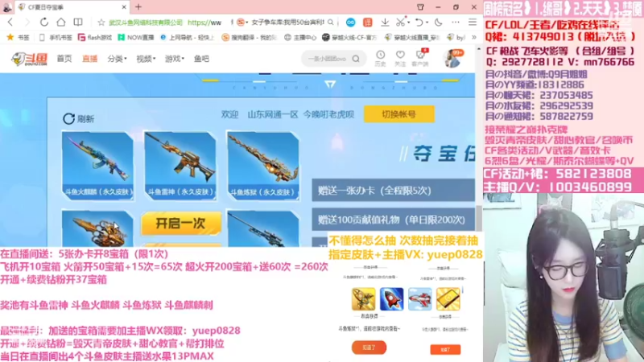
Task: Open the browser home page icon
Action: (61, 23)
